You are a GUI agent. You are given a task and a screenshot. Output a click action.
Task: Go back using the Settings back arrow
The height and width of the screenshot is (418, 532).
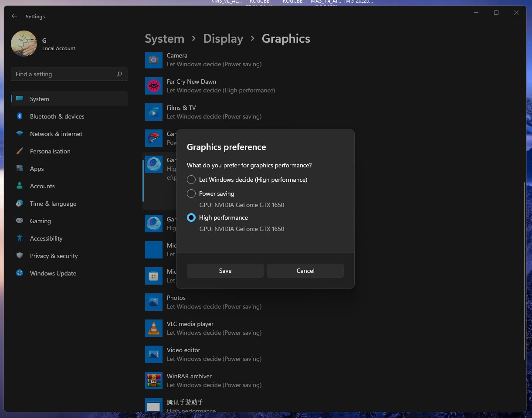pyautogui.click(x=14, y=16)
